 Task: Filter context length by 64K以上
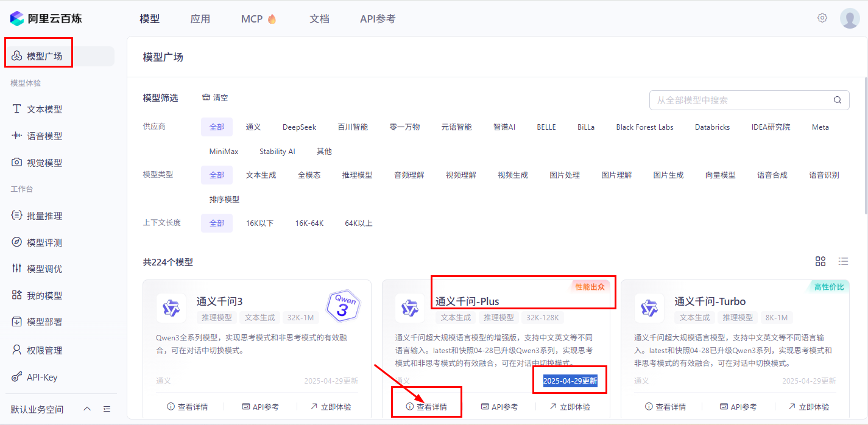pyautogui.click(x=359, y=223)
